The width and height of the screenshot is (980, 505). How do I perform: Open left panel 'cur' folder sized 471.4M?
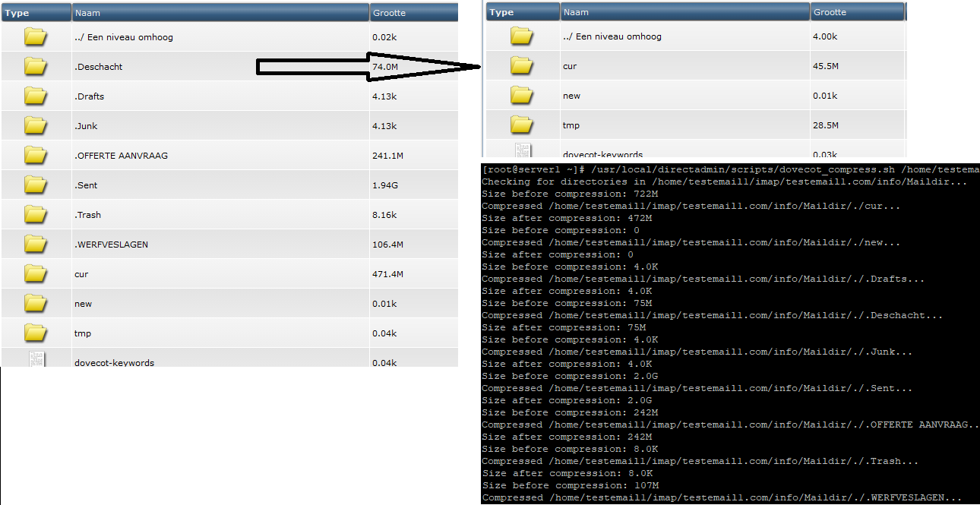tap(81, 274)
